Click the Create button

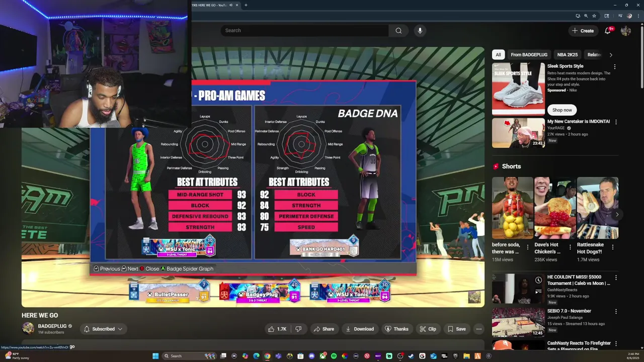583,31
